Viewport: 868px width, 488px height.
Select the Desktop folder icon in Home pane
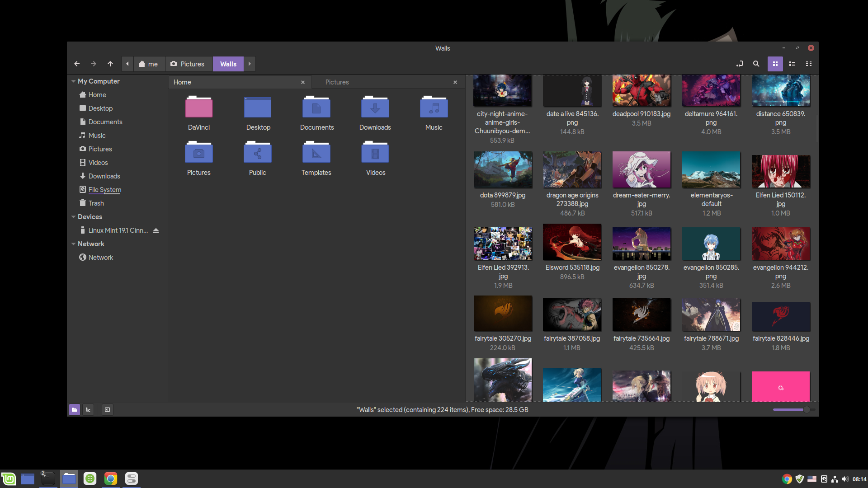[258, 107]
